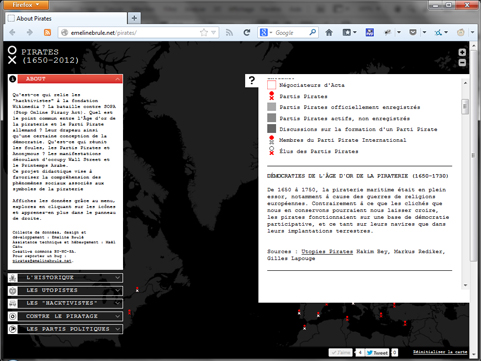Screen dimensions: 481x361
Task: Click the info icon beside About
Action: pos(12,79)
